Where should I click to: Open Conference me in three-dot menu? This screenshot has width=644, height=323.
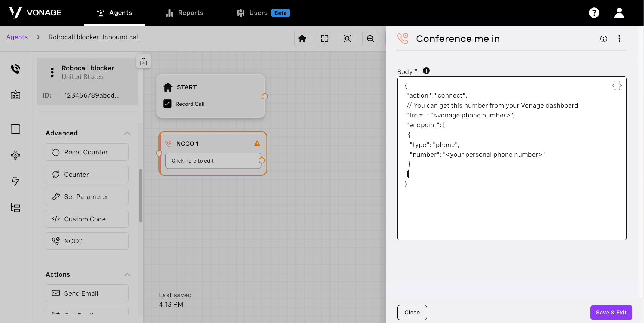tap(619, 39)
